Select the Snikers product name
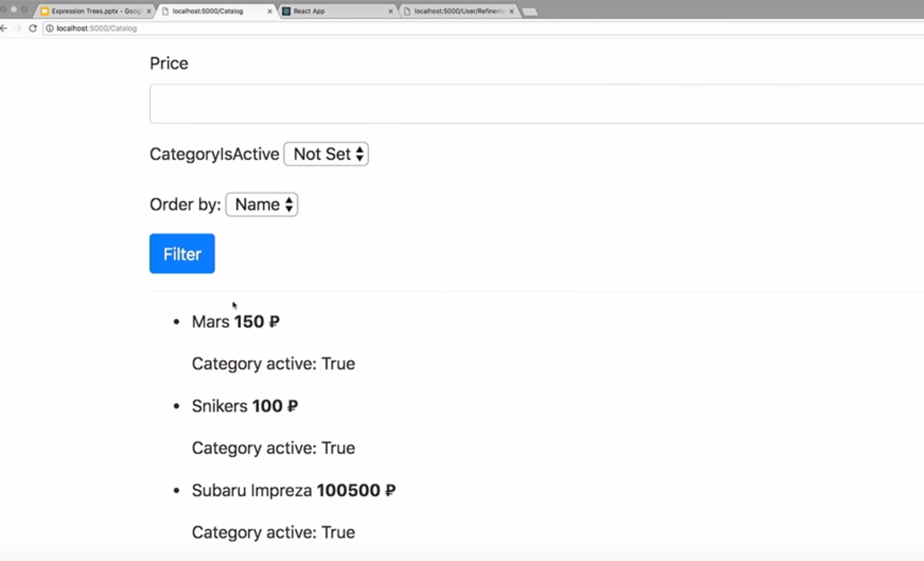Screen dimensions: 924x561 pyautogui.click(x=220, y=406)
